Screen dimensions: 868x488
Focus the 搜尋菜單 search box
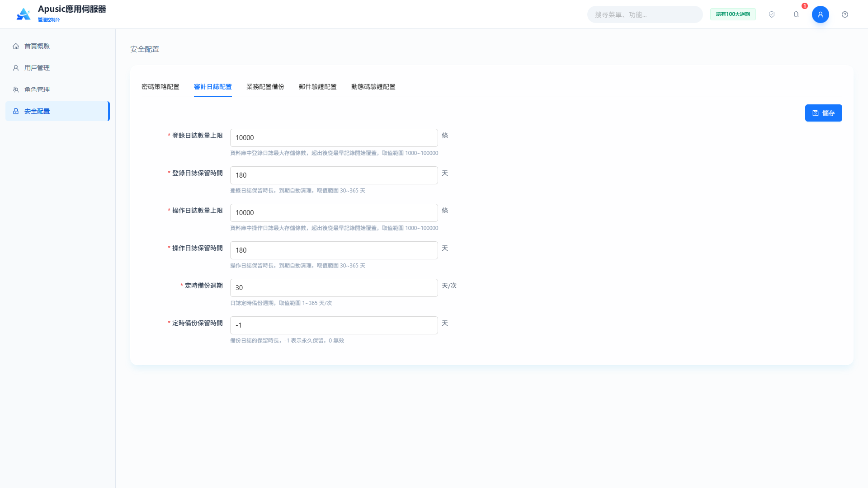coord(645,14)
